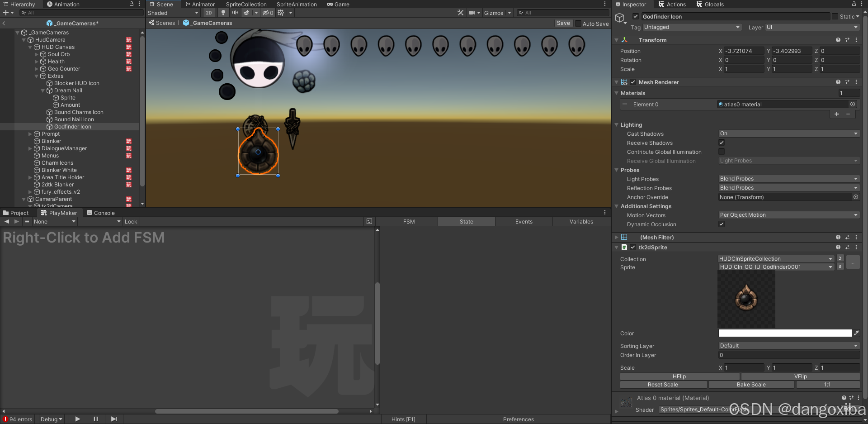Open the Tag dropdown (Untagged)
This screenshot has width=868, height=424.
tap(692, 27)
